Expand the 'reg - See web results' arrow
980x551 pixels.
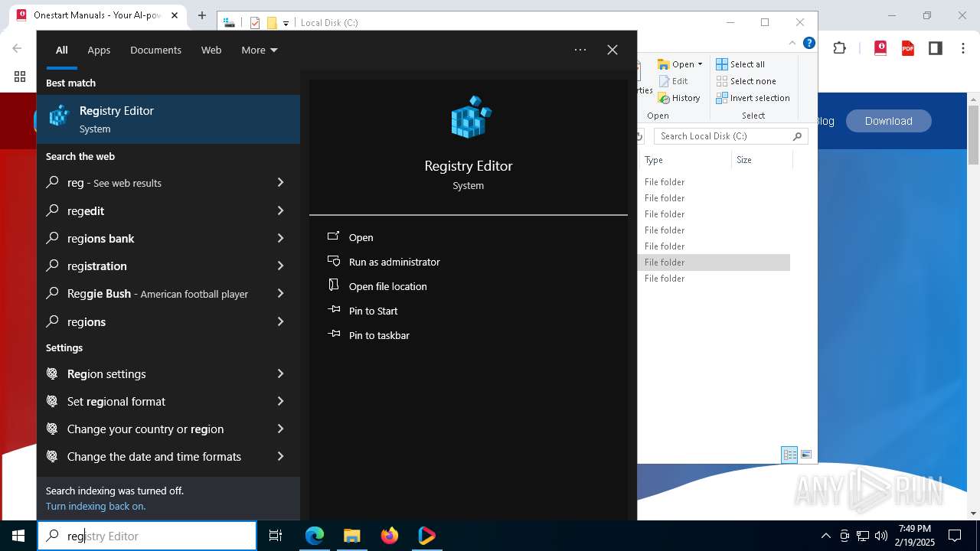tap(280, 182)
